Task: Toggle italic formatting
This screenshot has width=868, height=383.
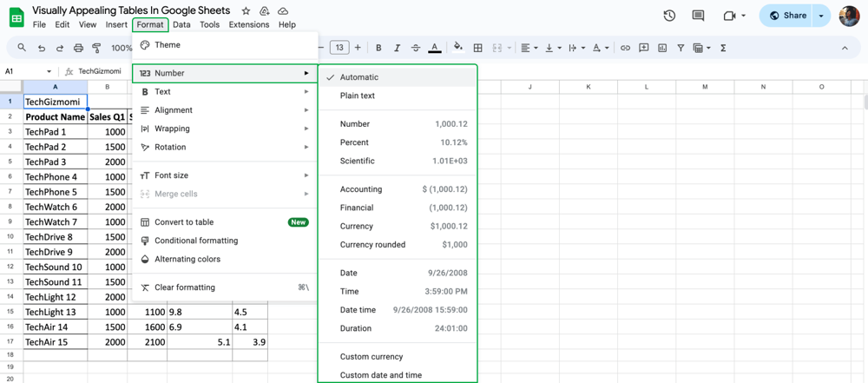Action: click(397, 48)
